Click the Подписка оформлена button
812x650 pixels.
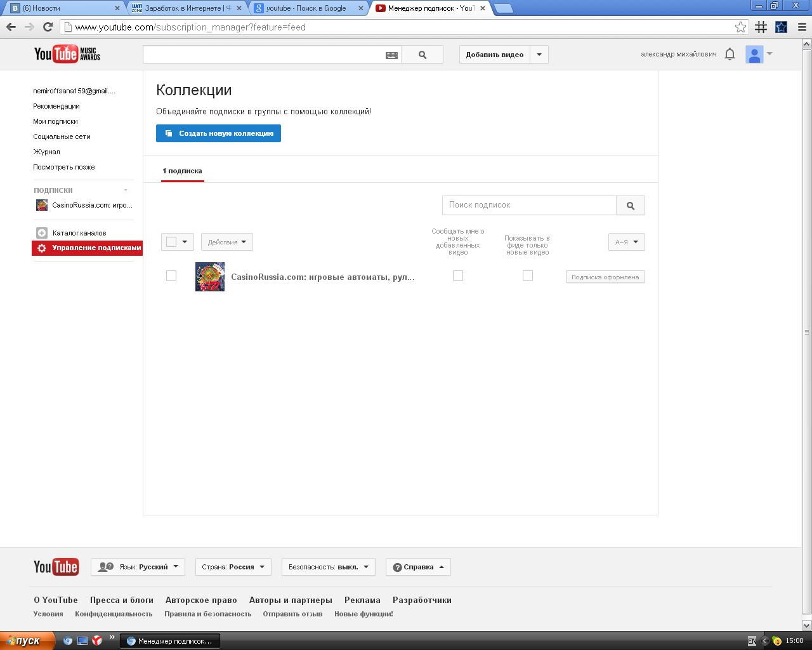coord(605,277)
